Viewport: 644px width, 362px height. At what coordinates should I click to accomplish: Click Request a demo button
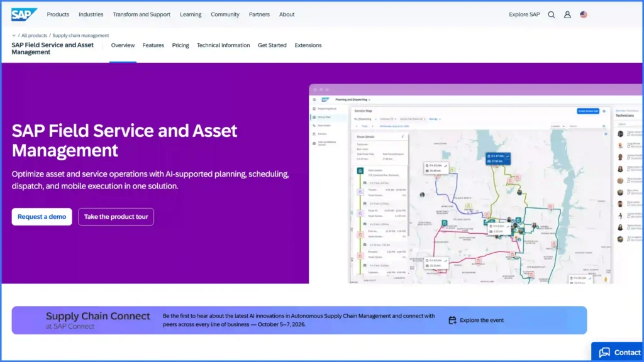(x=42, y=217)
